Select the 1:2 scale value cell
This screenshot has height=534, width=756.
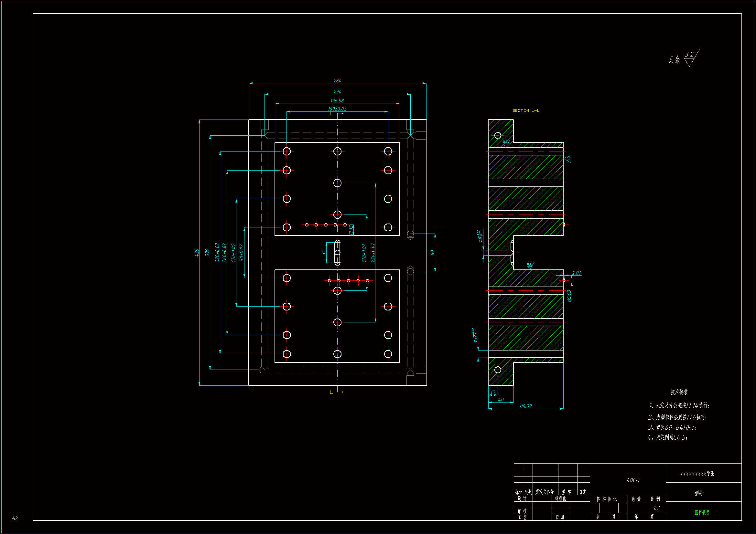(656, 508)
